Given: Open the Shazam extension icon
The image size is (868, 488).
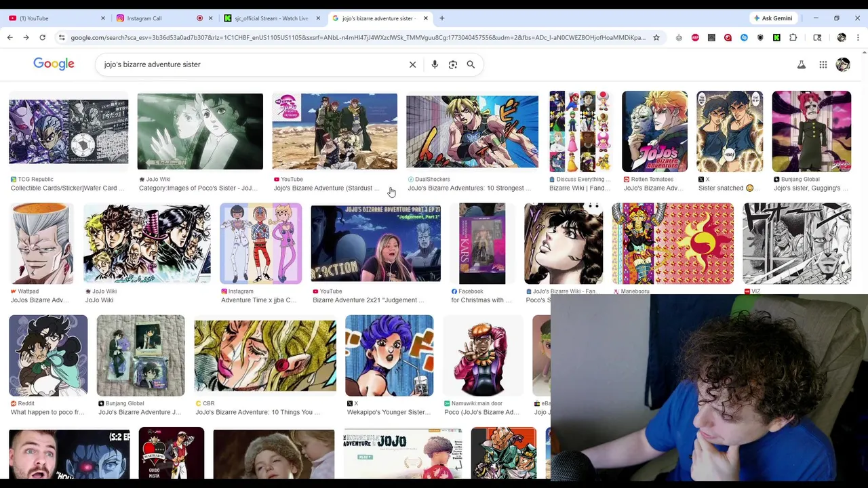Looking at the screenshot, I should (x=744, y=37).
